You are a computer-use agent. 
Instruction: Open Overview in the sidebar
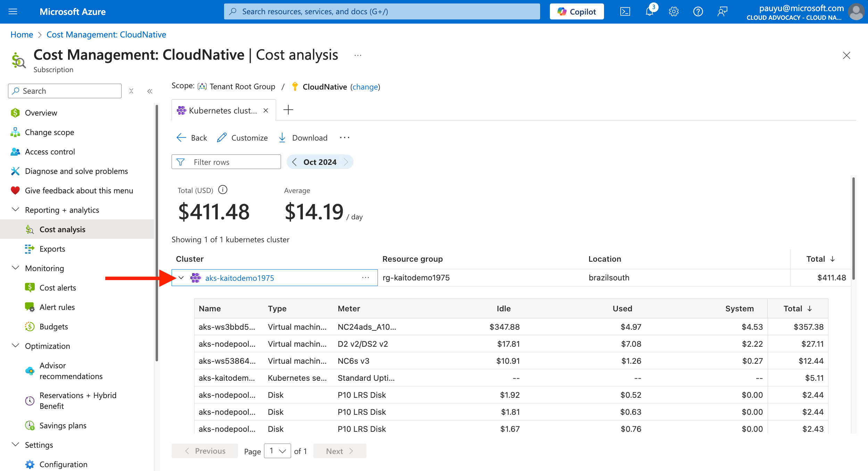pos(77,113)
